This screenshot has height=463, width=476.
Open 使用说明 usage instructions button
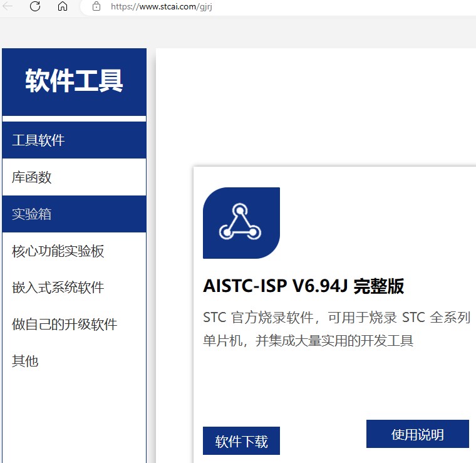point(417,434)
